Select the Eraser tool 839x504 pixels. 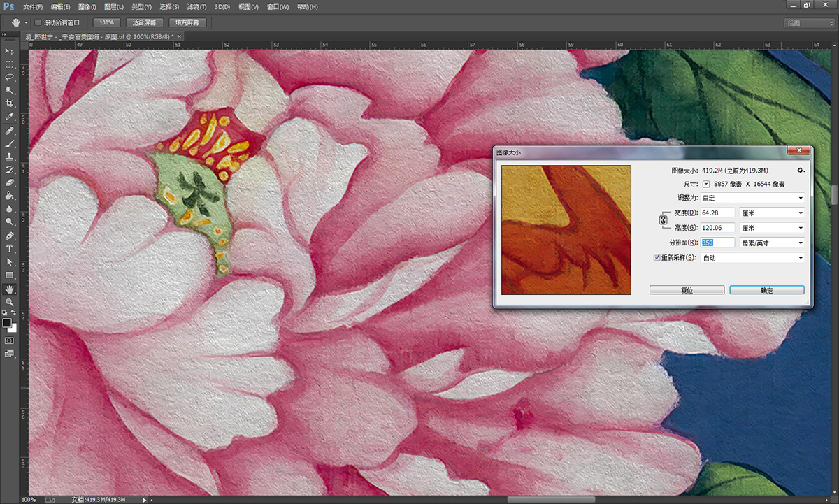tap(10, 182)
